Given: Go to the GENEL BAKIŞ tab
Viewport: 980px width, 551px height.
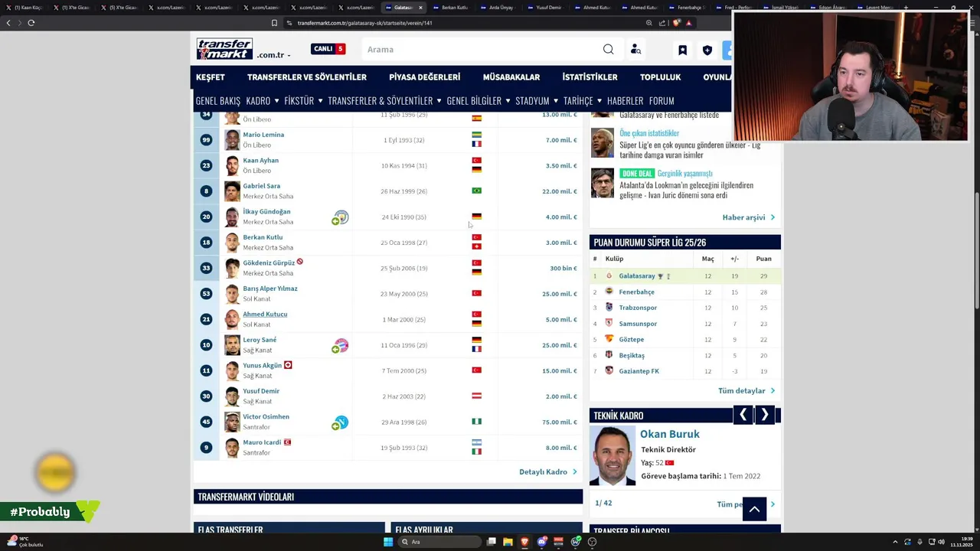Looking at the screenshot, I should (x=217, y=100).
